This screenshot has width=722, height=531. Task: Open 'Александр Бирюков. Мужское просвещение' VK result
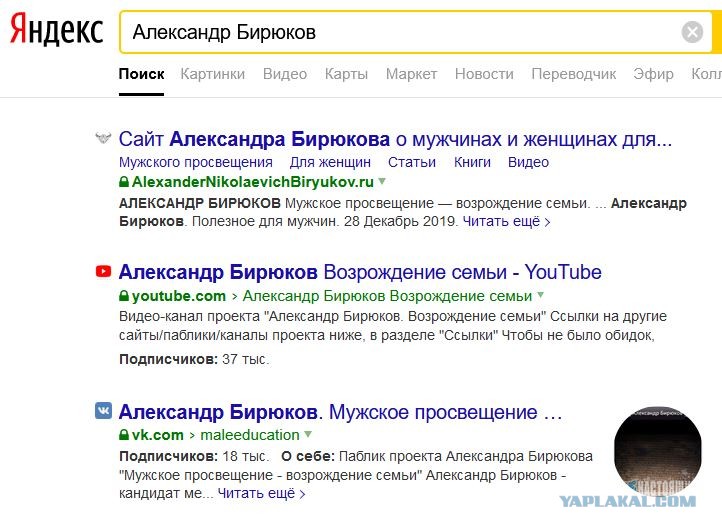(340, 412)
